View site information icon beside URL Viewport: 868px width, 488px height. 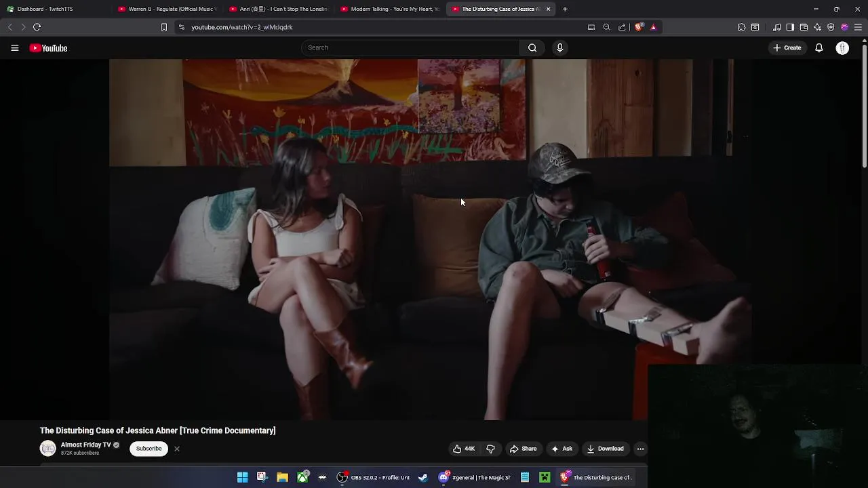[181, 27]
